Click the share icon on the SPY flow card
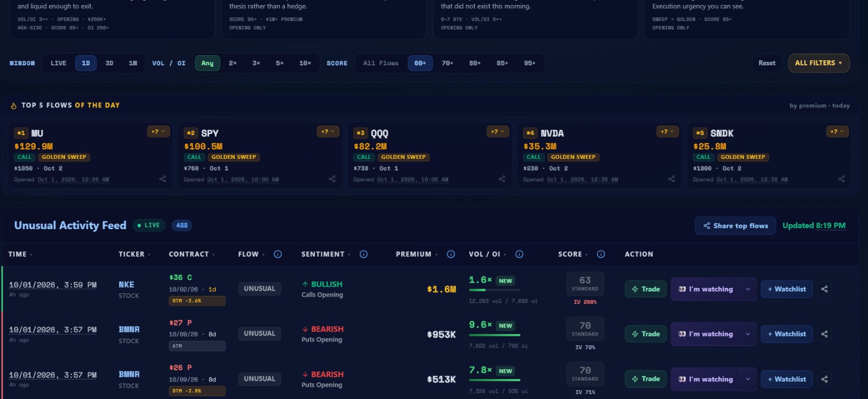This screenshot has height=399, width=868. 332,179
